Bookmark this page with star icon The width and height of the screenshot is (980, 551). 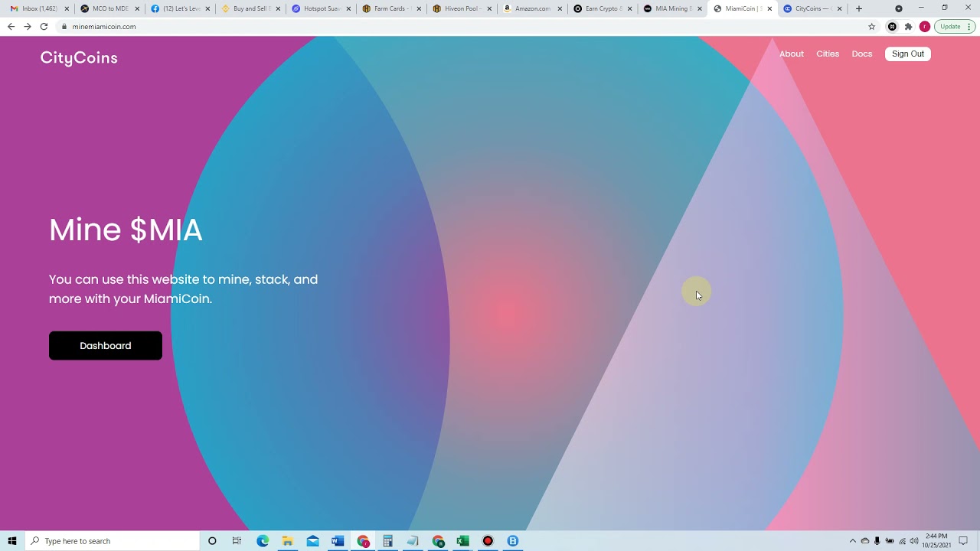click(x=871, y=26)
